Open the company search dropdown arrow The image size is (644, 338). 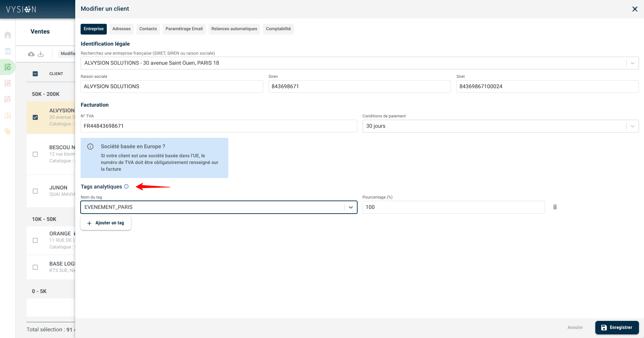(633, 63)
